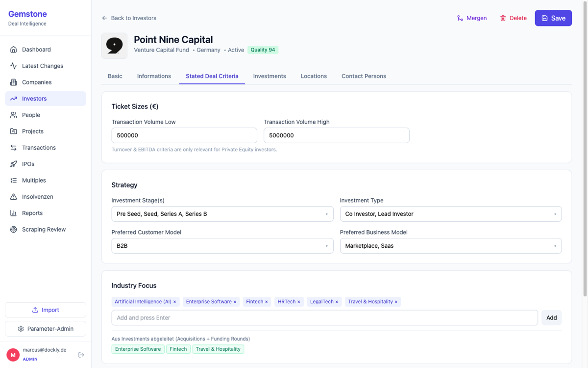This screenshot has width=588, height=368.
Task: Click the Save disk icon
Action: (x=544, y=18)
